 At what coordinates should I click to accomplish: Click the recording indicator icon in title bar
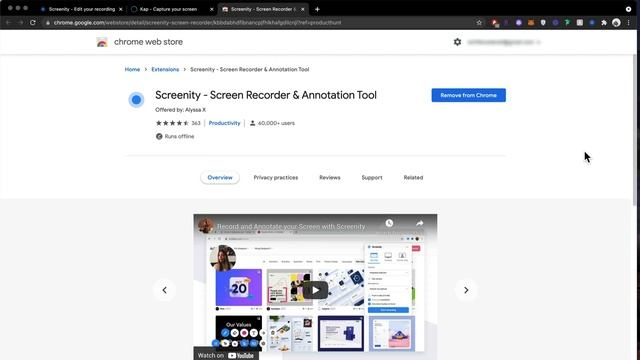coord(628,9)
